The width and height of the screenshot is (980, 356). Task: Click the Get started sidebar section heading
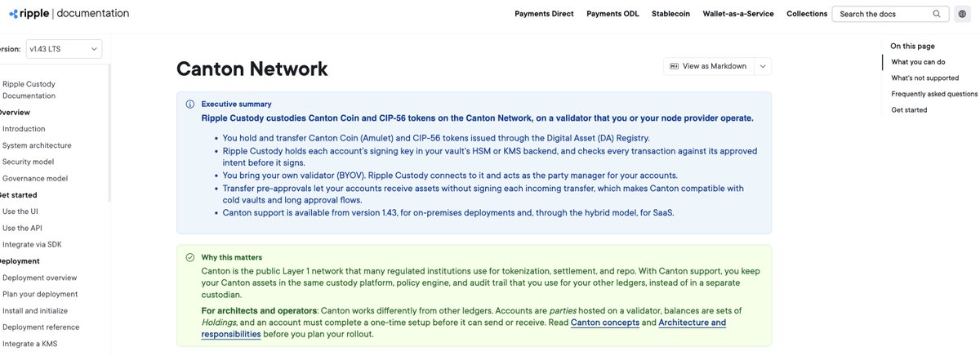click(19, 194)
